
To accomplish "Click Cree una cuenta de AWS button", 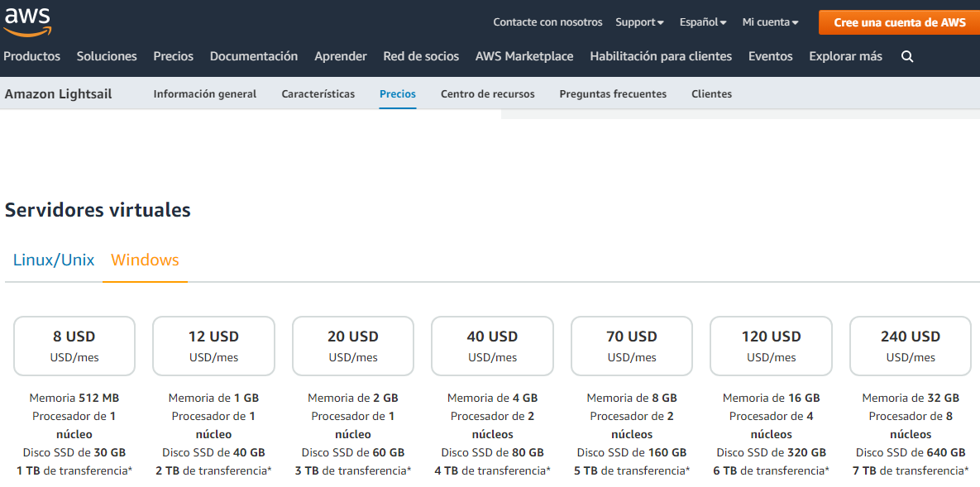I will [x=900, y=22].
